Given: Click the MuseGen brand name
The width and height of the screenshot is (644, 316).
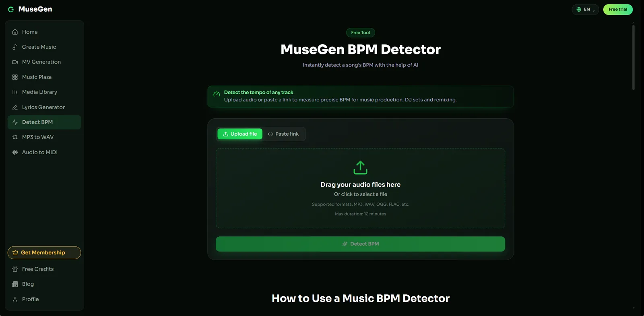Looking at the screenshot, I should [35, 9].
